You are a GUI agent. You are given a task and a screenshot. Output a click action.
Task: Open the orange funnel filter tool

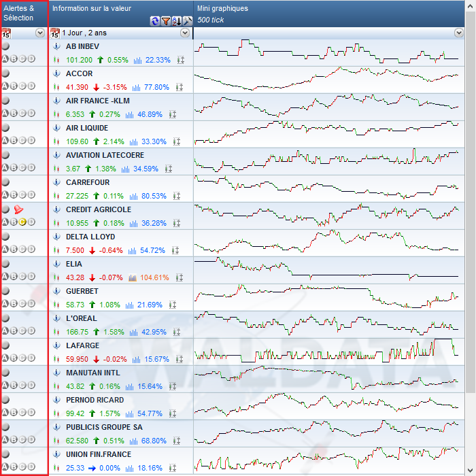[x=166, y=21]
